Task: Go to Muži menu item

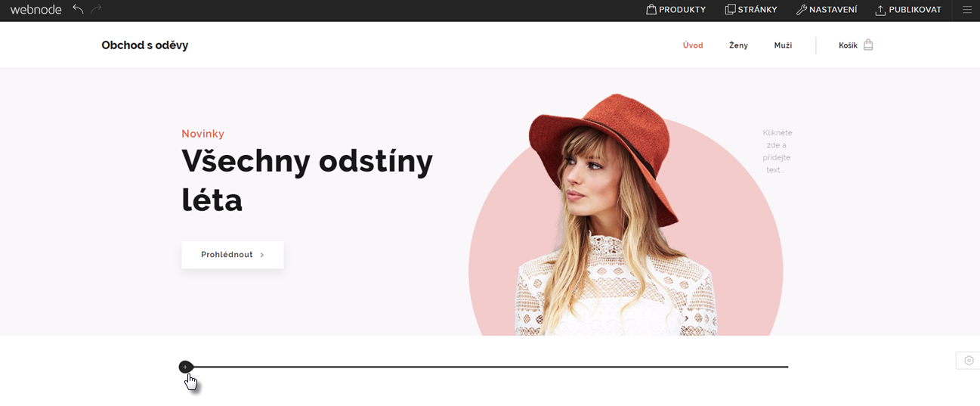Action: (783, 45)
